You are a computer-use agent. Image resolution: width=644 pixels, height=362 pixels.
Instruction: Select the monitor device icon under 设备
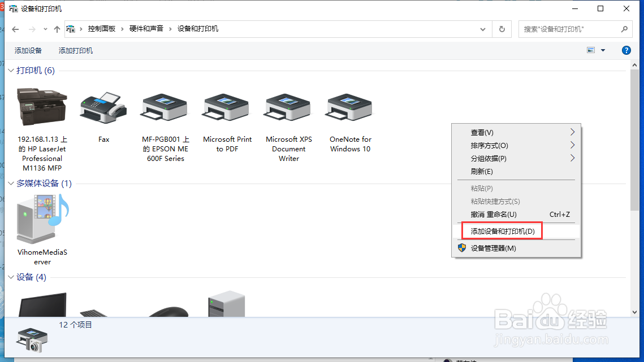42,304
